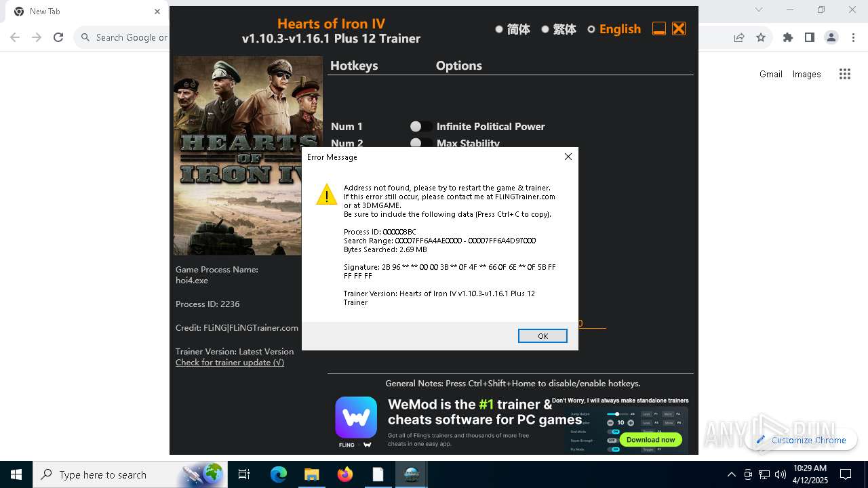Open Task View in the taskbar
Image resolution: width=868 pixels, height=488 pixels.
pos(245,474)
